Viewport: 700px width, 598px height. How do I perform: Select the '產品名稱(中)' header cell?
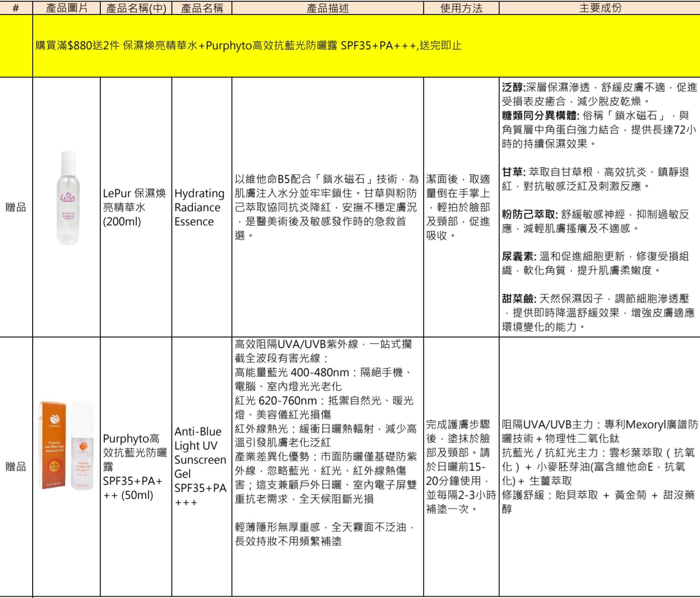[136, 8]
